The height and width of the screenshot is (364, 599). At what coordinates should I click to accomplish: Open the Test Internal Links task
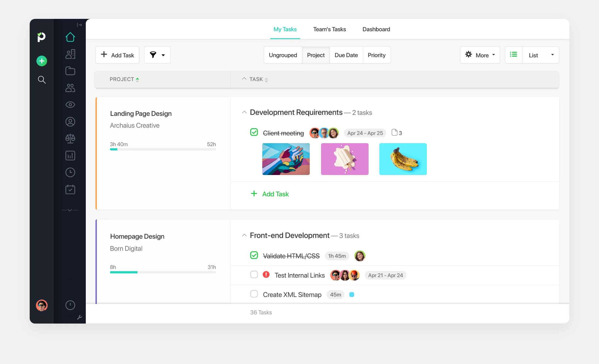(x=300, y=275)
